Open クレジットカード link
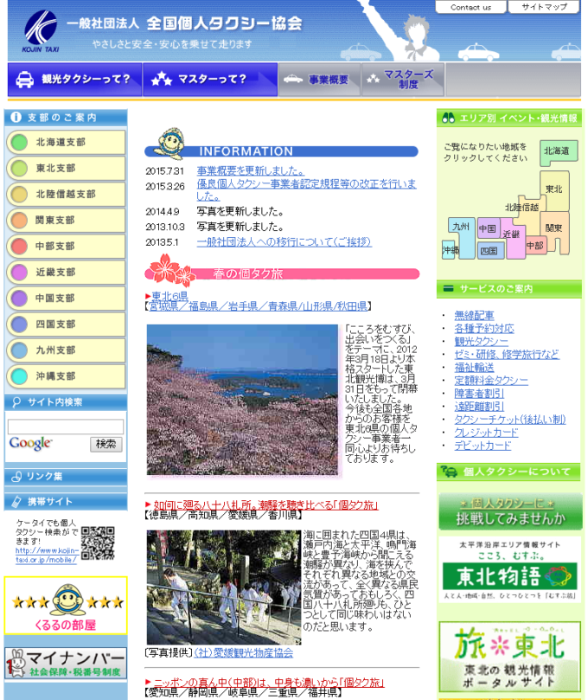The height and width of the screenshot is (700, 588). click(486, 433)
